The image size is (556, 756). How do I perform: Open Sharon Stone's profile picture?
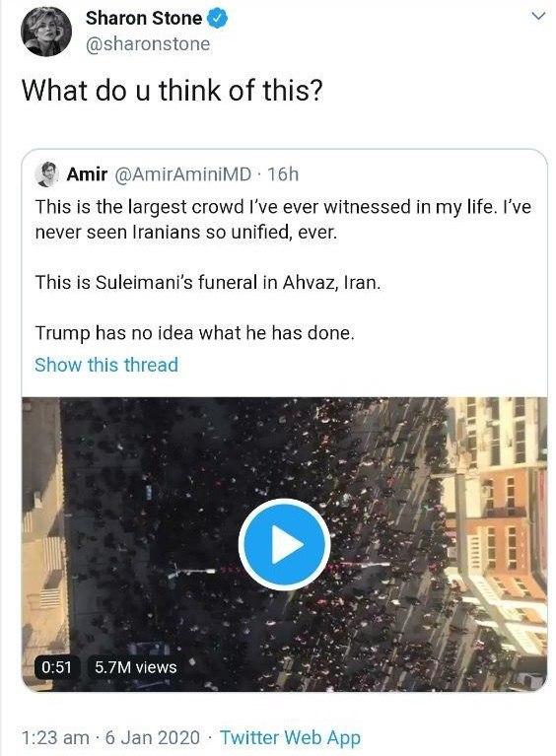tap(46, 32)
